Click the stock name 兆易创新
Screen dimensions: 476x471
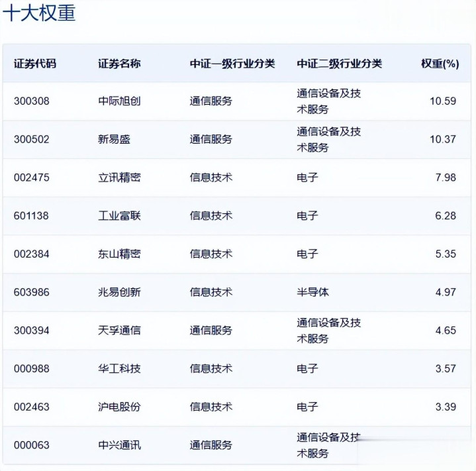coord(119,292)
